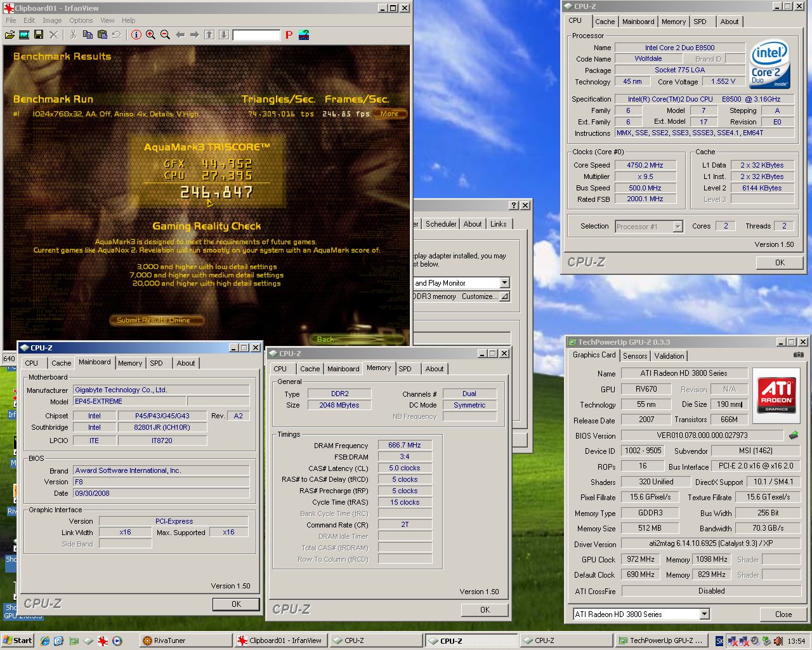
Task: Select the Links tab in background dialog
Action: (x=499, y=224)
